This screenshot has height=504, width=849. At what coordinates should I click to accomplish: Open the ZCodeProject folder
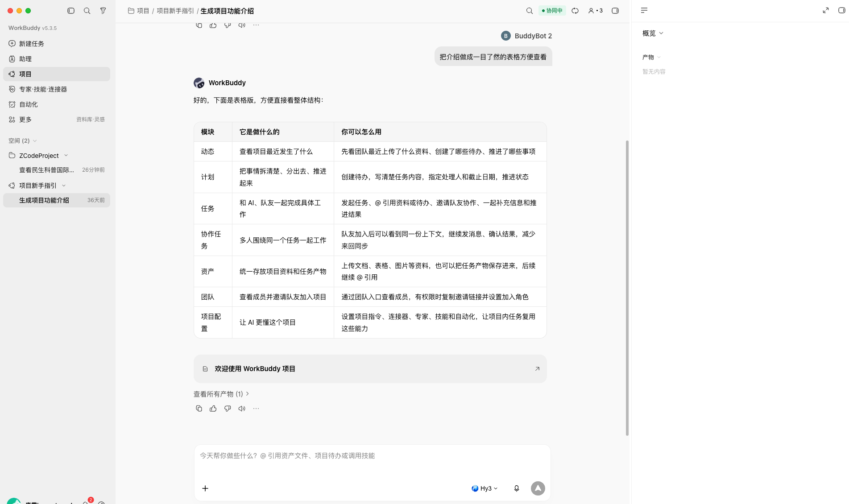point(39,156)
